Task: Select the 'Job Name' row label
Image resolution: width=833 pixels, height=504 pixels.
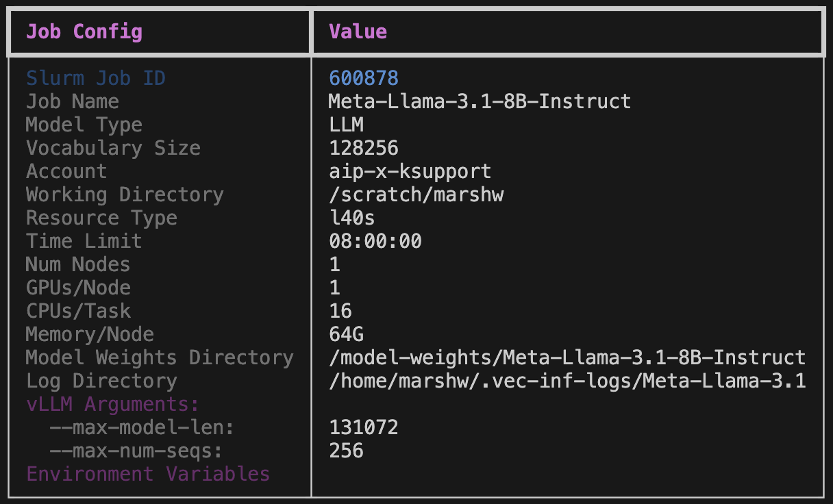Action: pyautogui.click(x=73, y=101)
